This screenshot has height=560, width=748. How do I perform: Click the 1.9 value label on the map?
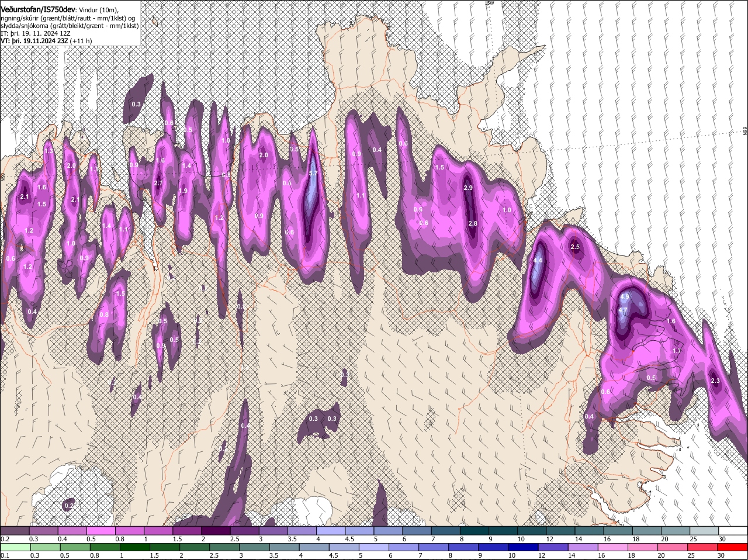(183, 191)
